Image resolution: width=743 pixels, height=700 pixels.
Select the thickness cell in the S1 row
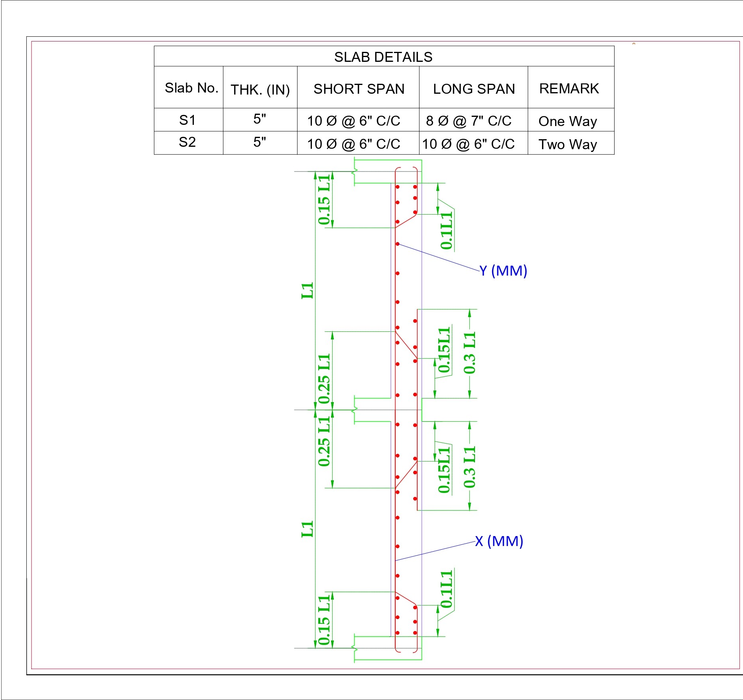click(260, 119)
